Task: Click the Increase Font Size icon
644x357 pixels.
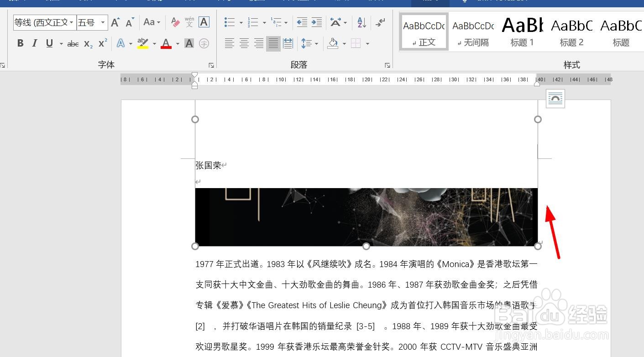Action: coord(115,21)
